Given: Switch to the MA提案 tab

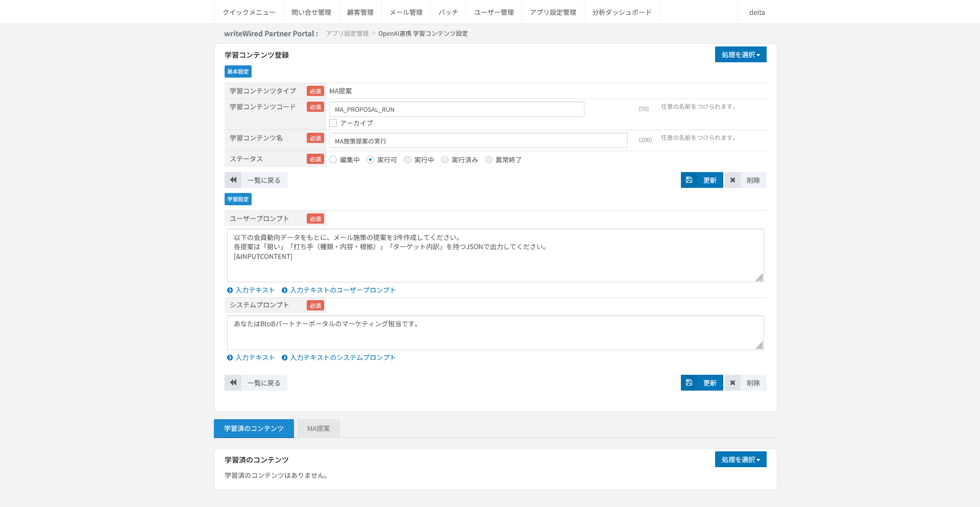Looking at the screenshot, I should pos(318,428).
